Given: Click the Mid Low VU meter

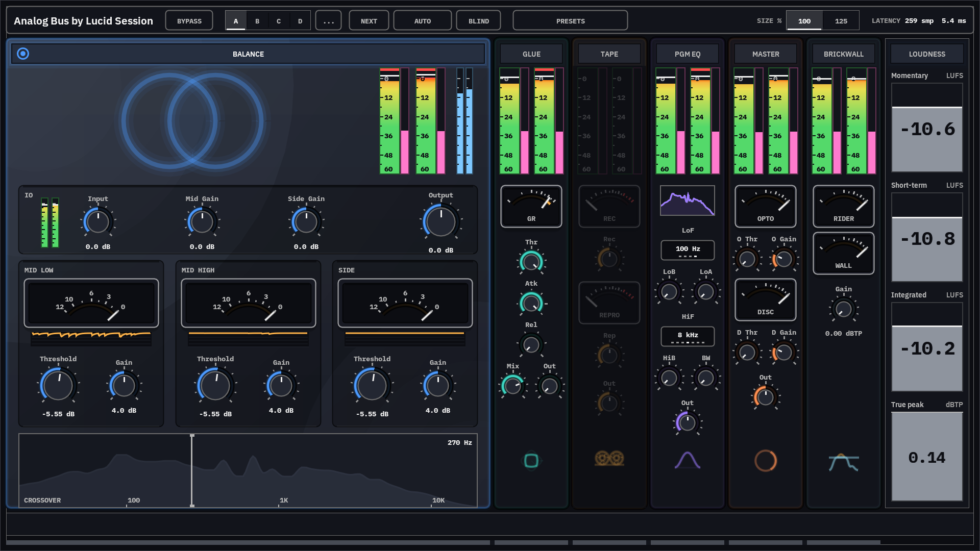Looking at the screenshot, I should tap(91, 303).
